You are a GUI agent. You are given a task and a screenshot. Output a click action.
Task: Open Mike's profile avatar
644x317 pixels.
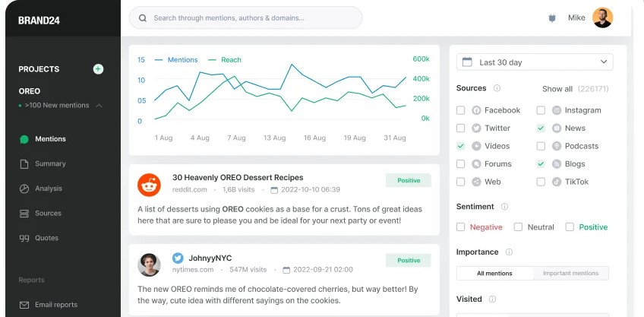click(602, 17)
